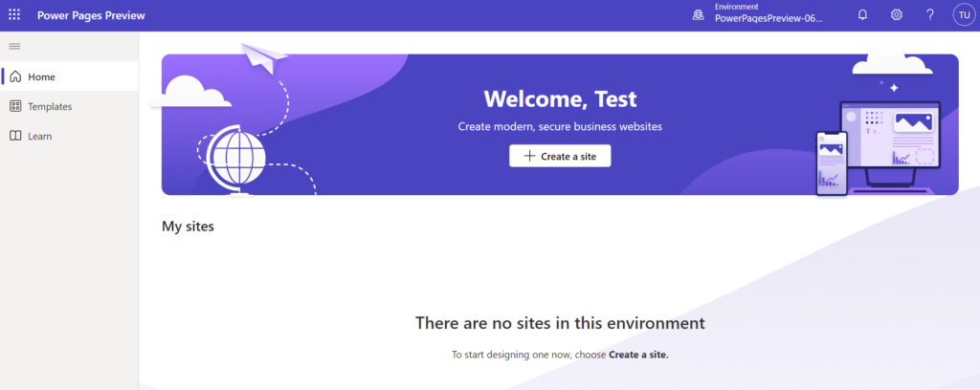Click the Home house icon
The width and height of the screenshot is (980, 390).
(15, 76)
